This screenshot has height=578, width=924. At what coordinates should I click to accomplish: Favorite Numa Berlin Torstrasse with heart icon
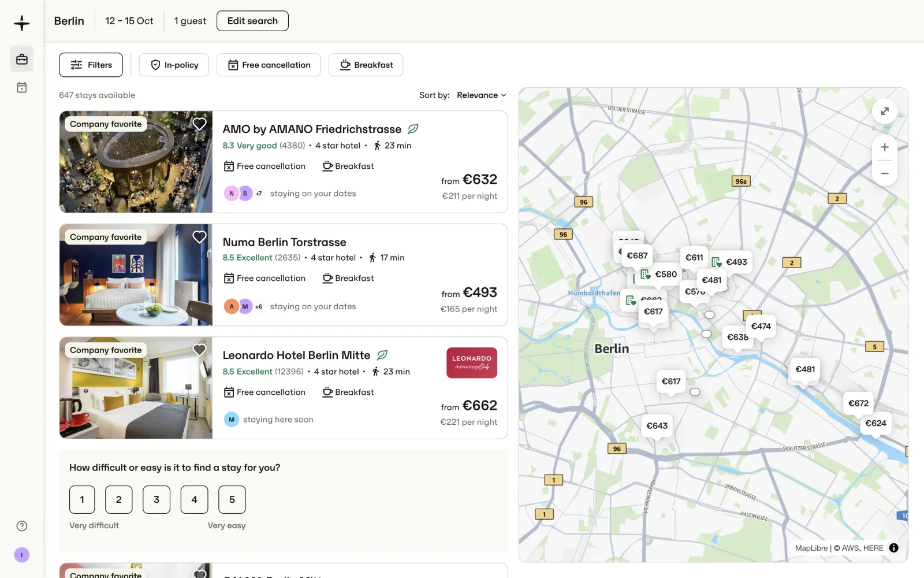pyautogui.click(x=199, y=237)
